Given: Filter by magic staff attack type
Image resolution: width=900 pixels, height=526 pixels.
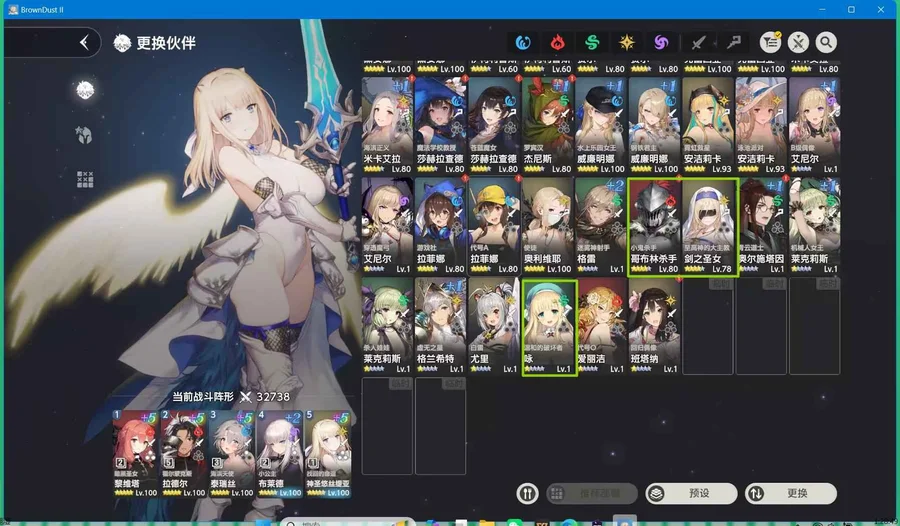Looking at the screenshot, I should 733,42.
